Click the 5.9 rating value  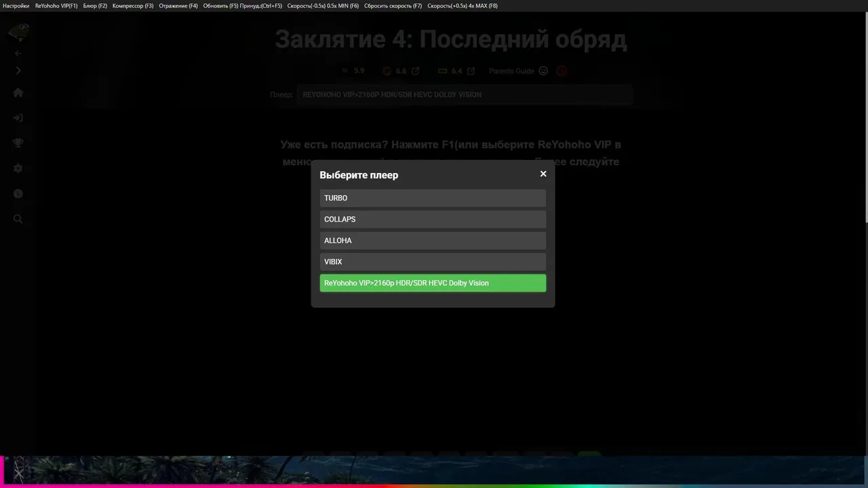coord(359,70)
